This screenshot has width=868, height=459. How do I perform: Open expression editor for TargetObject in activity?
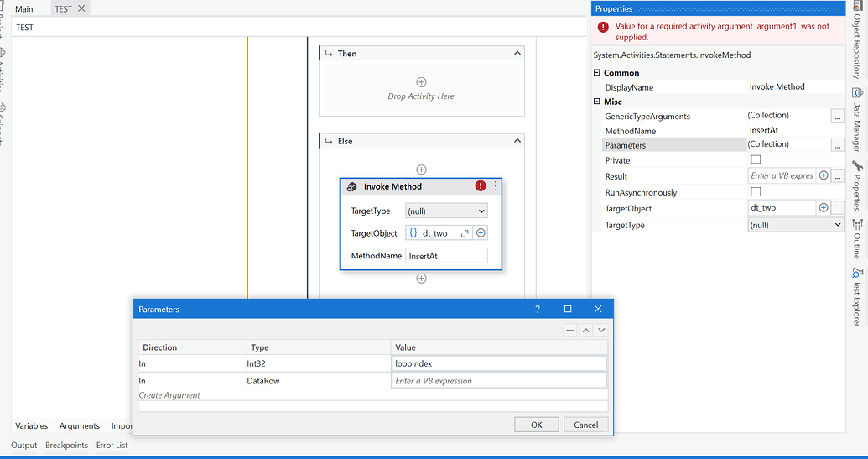[465, 233]
